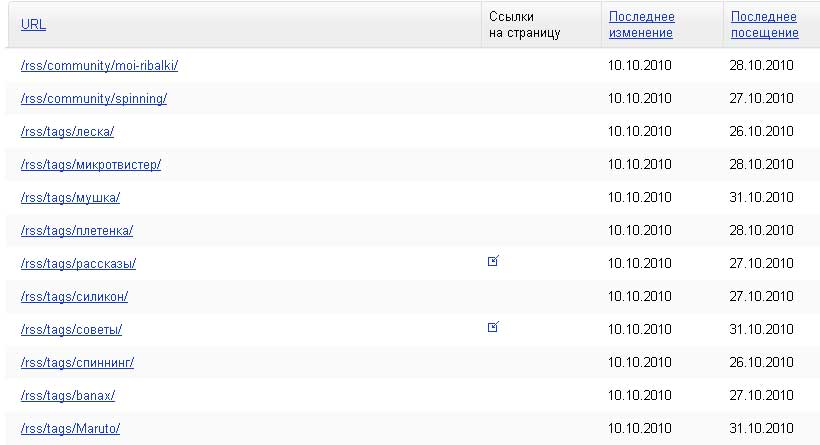
Task: Click last-visit date 31.10.2010 in Maruto row
Action: pos(761,429)
